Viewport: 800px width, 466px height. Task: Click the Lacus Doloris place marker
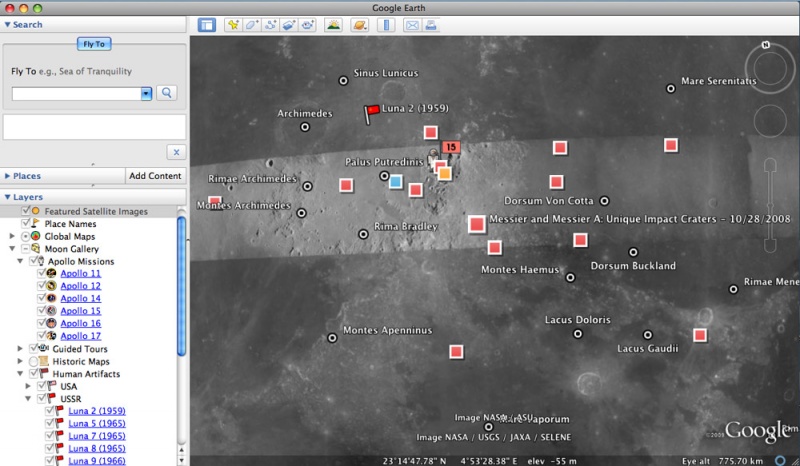pos(578,334)
